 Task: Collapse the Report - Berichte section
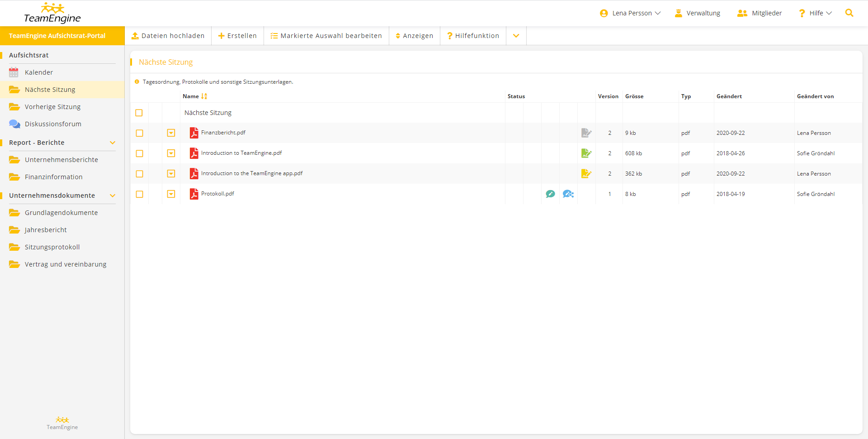(113, 143)
